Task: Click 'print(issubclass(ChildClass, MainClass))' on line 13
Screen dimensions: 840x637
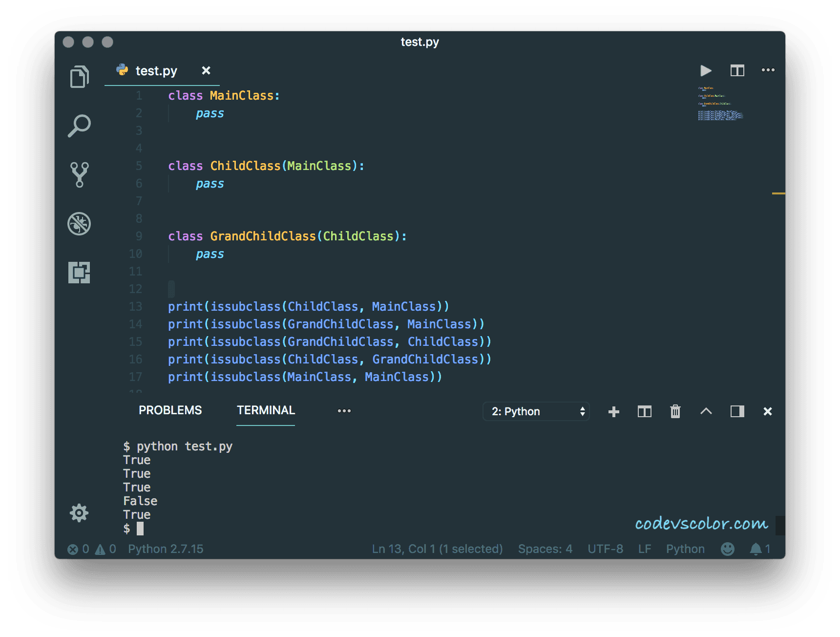Action: (308, 307)
